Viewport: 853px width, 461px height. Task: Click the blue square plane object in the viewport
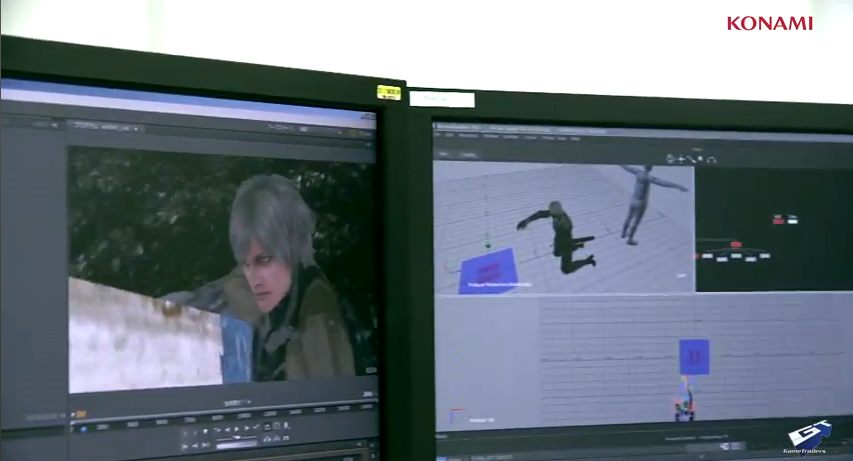coord(490,271)
